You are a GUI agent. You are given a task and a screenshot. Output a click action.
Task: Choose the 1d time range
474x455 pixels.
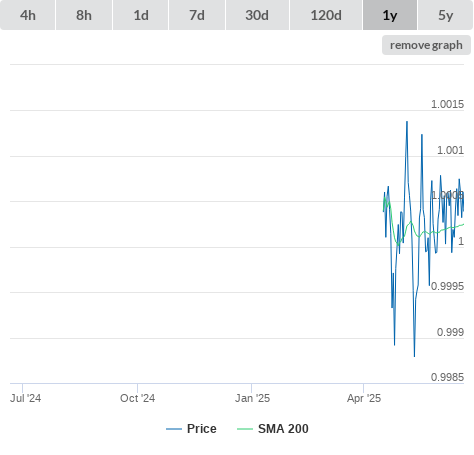click(x=141, y=15)
